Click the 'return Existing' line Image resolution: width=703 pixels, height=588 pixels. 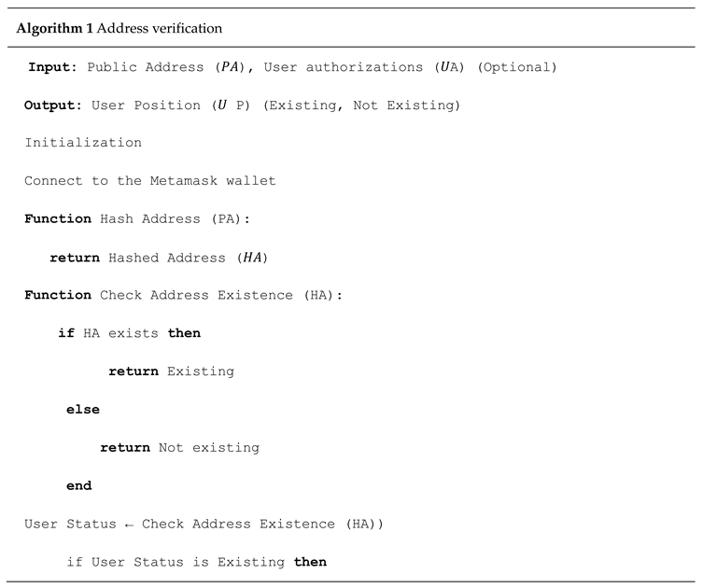pyautogui.click(x=171, y=371)
